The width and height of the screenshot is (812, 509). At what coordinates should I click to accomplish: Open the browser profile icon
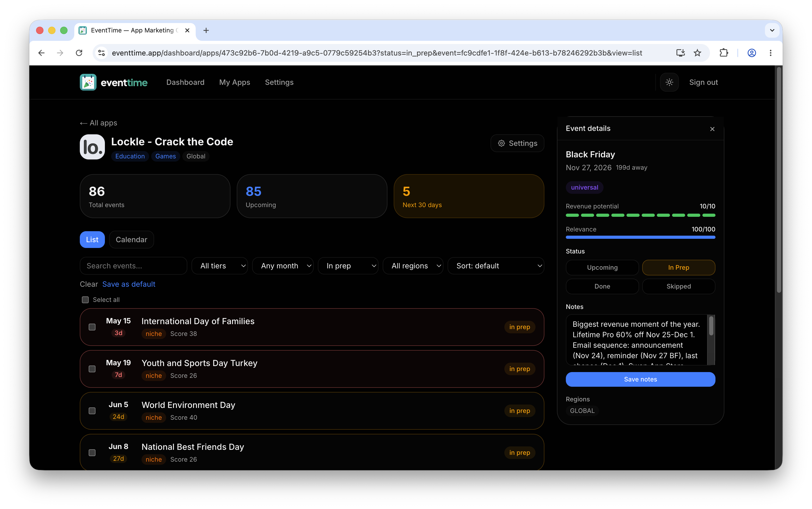pyautogui.click(x=752, y=53)
